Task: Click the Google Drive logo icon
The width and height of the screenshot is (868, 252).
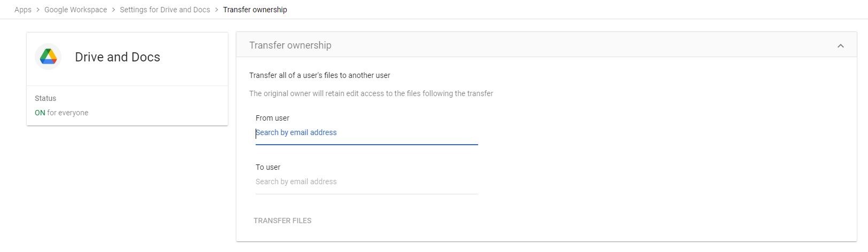Action: [48, 57]
